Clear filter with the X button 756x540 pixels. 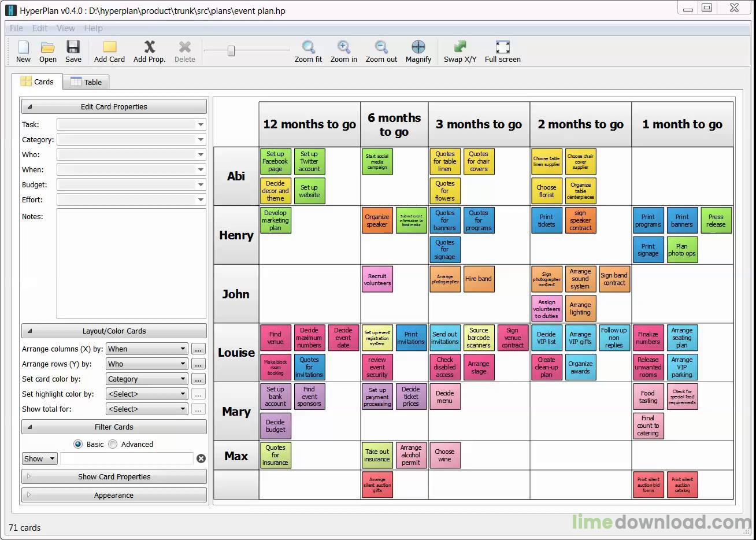(201, 458)
